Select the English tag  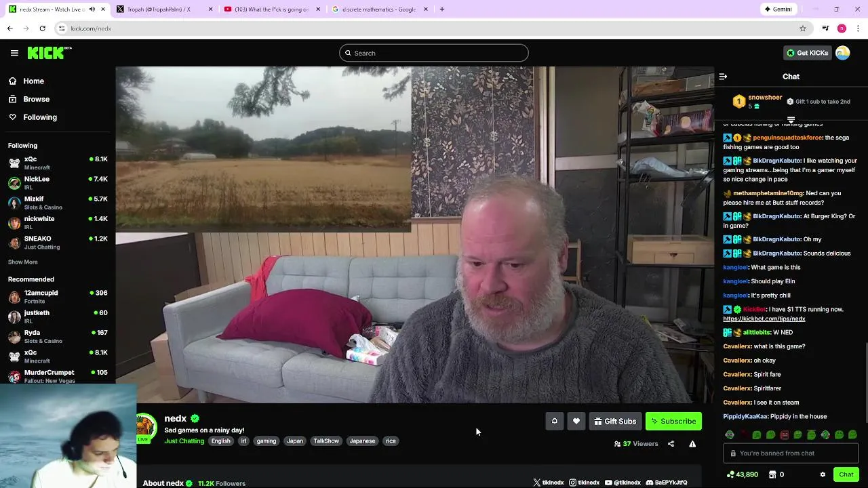coord(220,441)
